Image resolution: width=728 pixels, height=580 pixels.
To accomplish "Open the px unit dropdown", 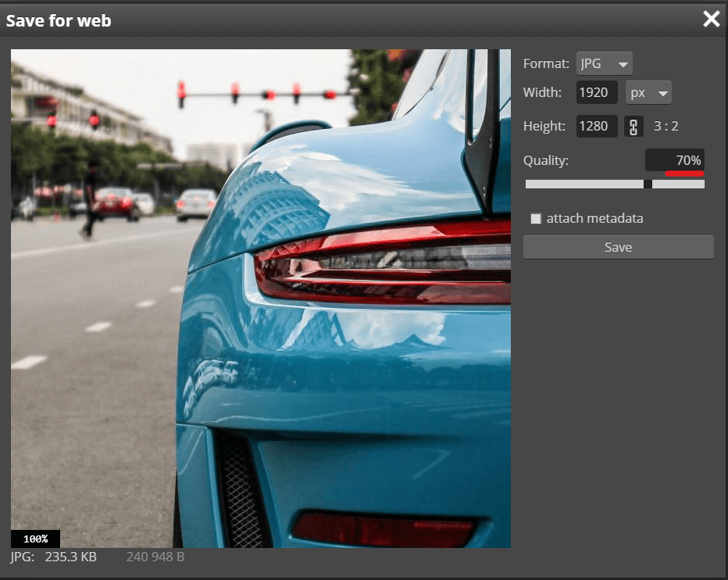I will 648,92.
